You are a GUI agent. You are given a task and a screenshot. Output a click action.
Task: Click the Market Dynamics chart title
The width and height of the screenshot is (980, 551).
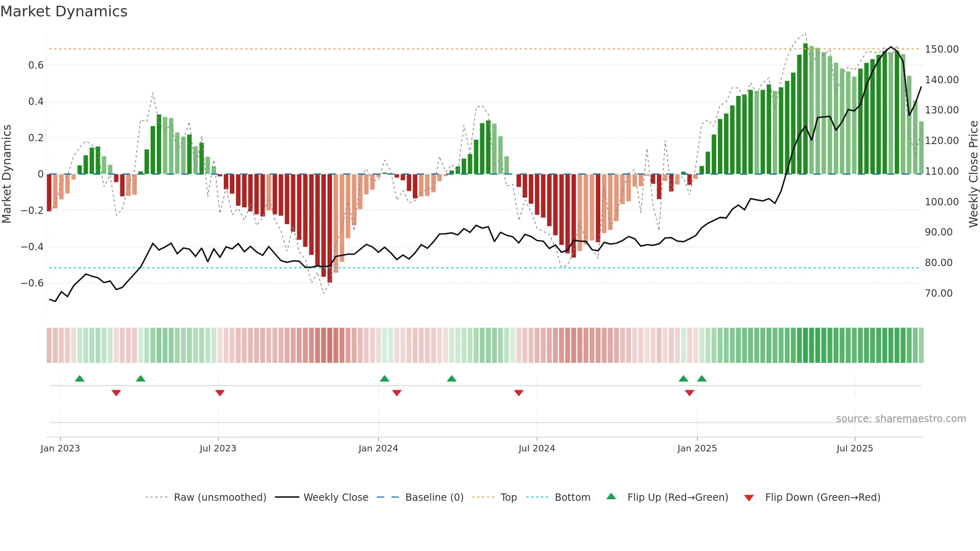click(64, 11)
